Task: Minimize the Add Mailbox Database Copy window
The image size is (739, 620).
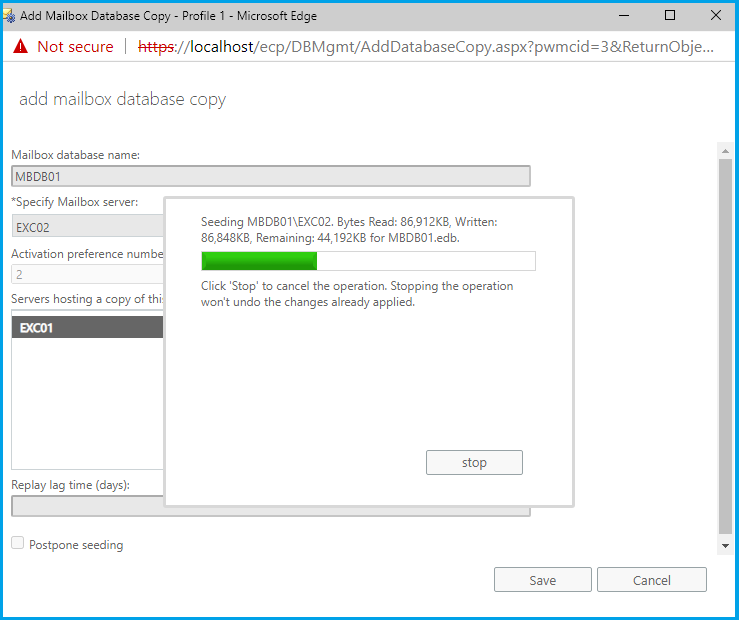Action: pos(624,15)
